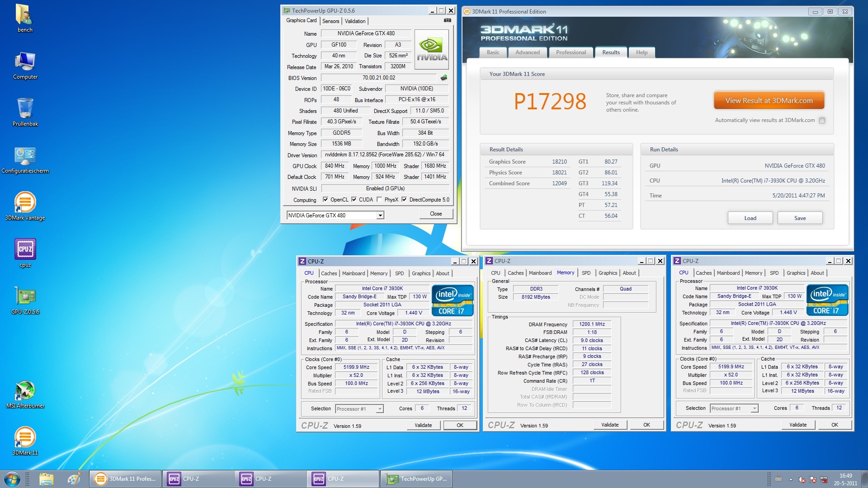Toggle the PhysX checkbox
The width and height of the screenshot is (868, 488).
coord(379,200)
